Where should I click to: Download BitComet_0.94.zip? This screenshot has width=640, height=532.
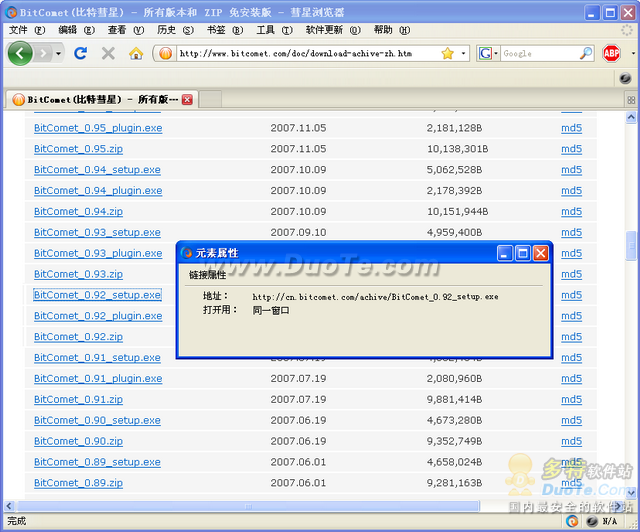78,211
